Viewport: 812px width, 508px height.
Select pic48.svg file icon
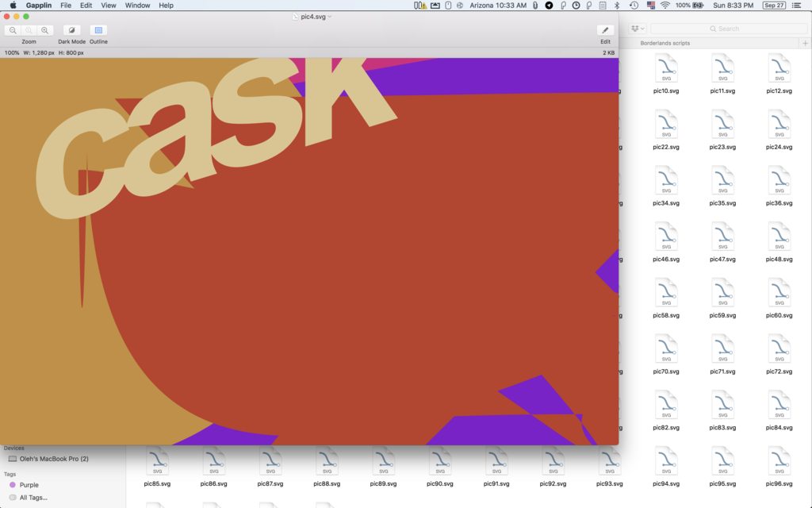point(779,237)
